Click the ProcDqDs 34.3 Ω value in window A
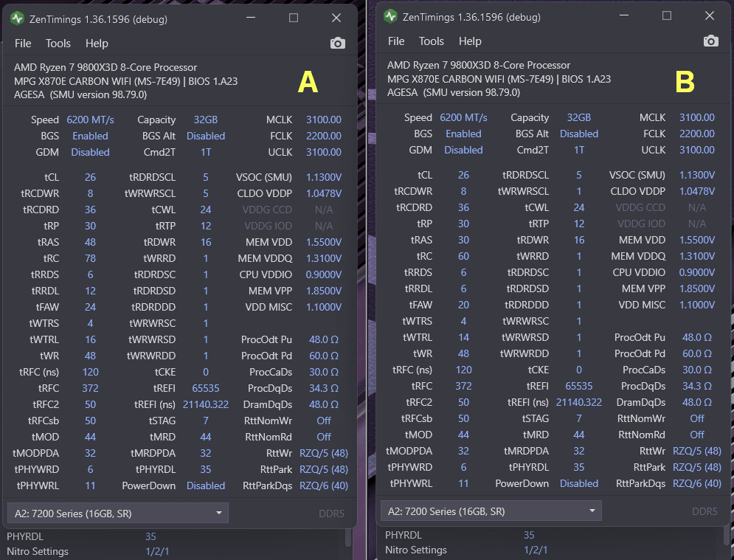 tap(323, 388)
